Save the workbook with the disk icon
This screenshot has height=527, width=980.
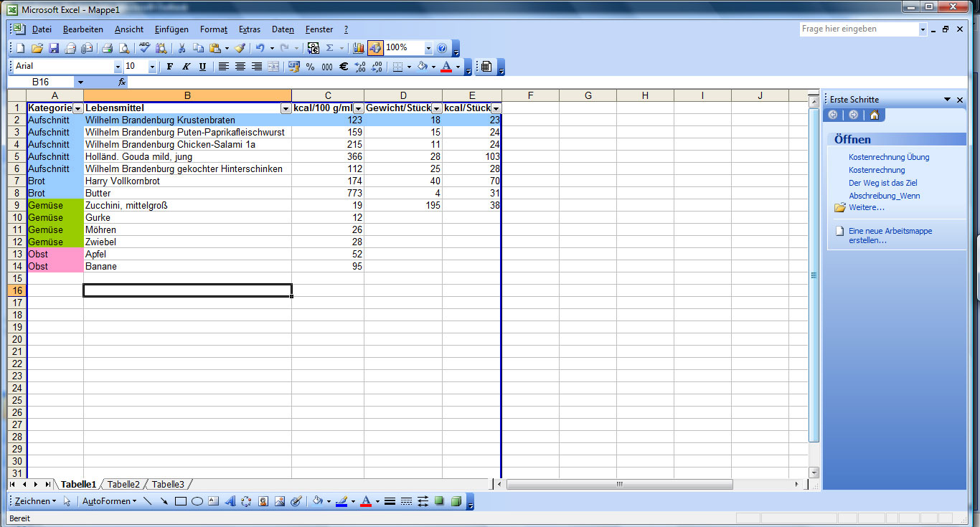click(x=53, y=48)
